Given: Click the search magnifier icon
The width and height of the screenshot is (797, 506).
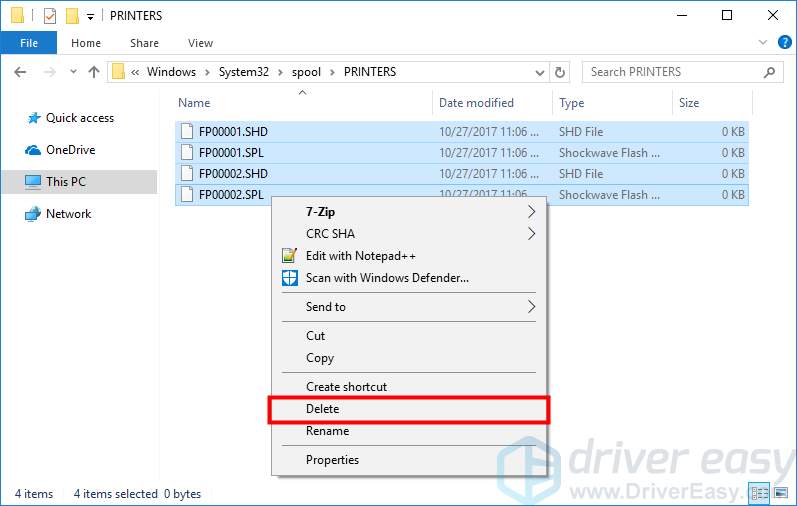Looking at the screenshot, I should pyautogui.click(x=769, y=72).
